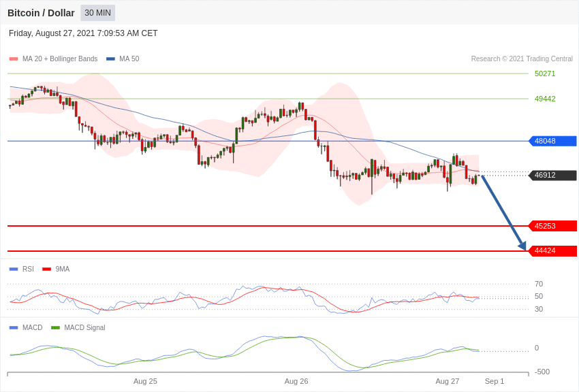579x392 pixels.
Task: Click the 49442 resistance level label
Action: 545,99
